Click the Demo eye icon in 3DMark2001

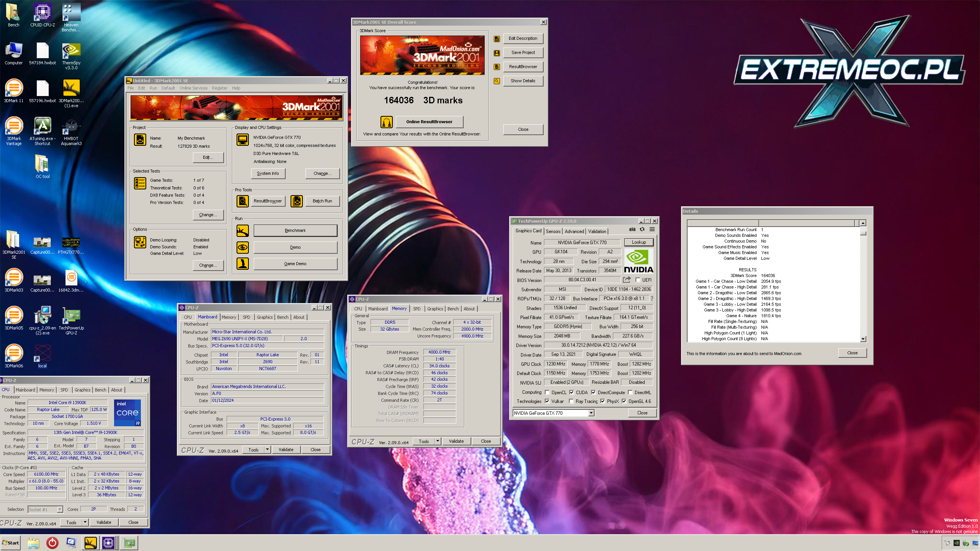[243, 248]
